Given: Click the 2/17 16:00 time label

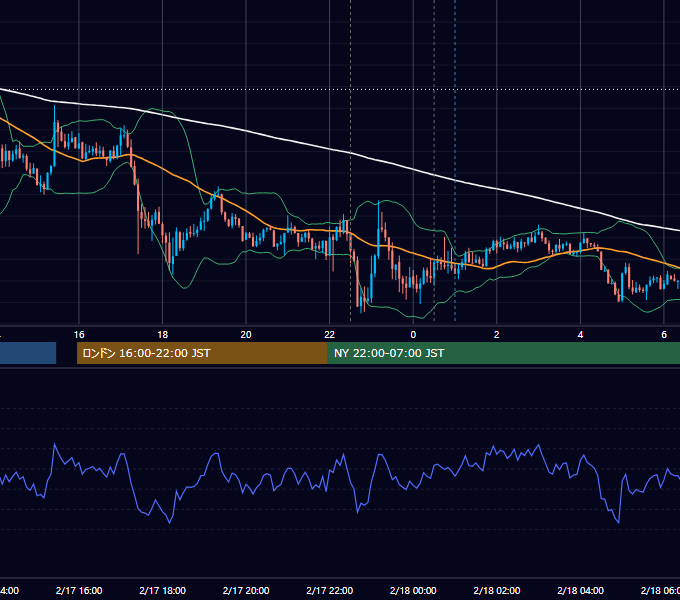Looking at the screenshot, I should point(79,590).
